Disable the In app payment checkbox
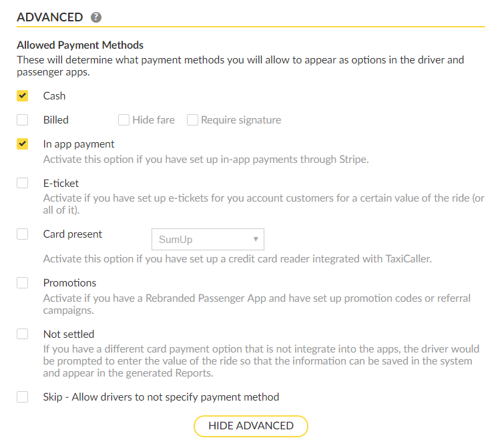Viewport: 498px width, 448px height. pos(23,144)
